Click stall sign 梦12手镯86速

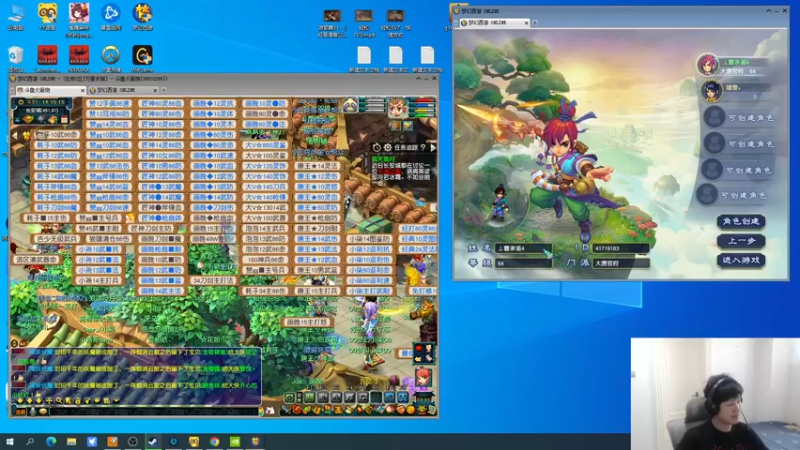point(109,104)
